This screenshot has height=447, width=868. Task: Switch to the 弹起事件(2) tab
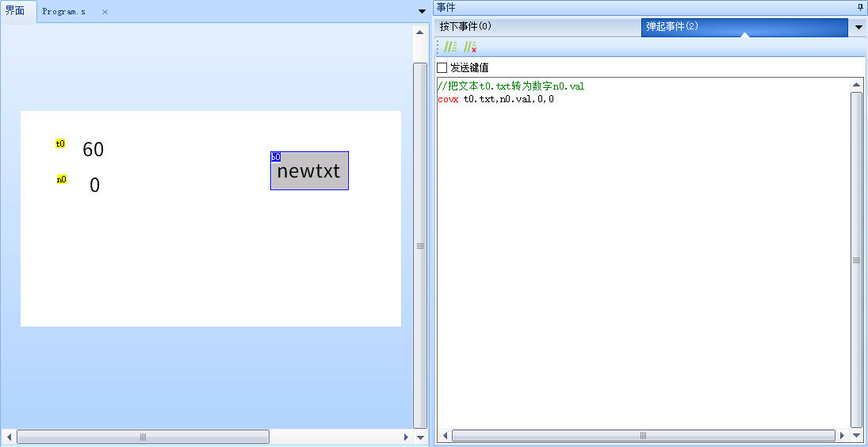pyautogui.click(x=672, y=26)
